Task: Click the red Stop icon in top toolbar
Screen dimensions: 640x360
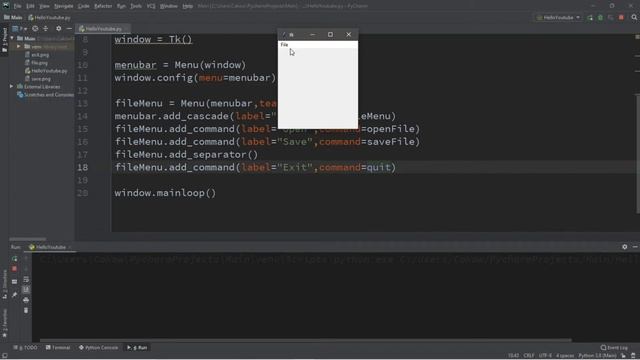Action: [x=621, y=18]
